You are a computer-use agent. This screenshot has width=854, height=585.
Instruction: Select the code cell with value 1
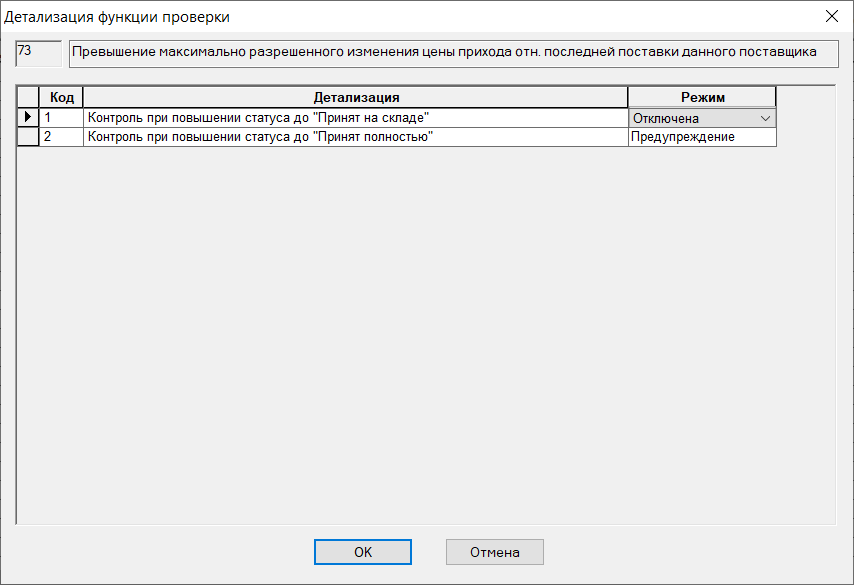point(62,118)
